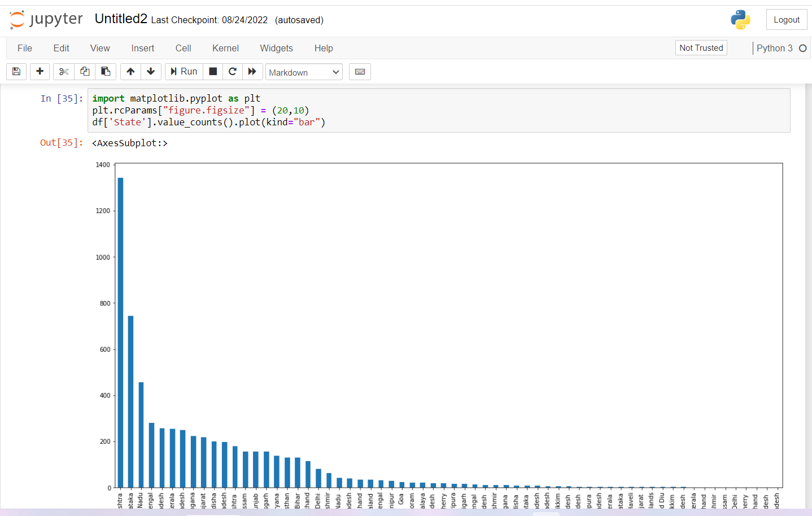This screenshot has height=516, width=812.
Task: Click inside the In [35] code cell
Action: [439, 110]
